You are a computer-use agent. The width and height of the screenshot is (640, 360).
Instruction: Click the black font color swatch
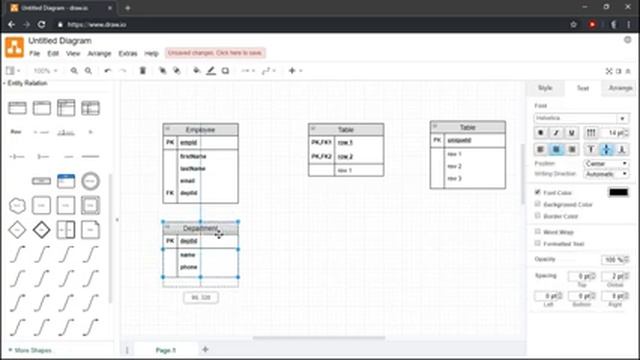tap(618, 192)
